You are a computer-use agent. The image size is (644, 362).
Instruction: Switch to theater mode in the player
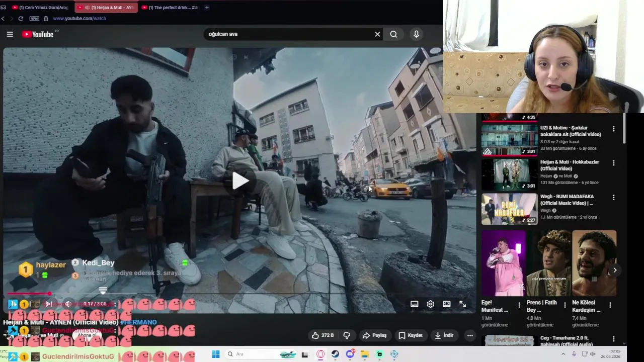click(x=447, y=304)
